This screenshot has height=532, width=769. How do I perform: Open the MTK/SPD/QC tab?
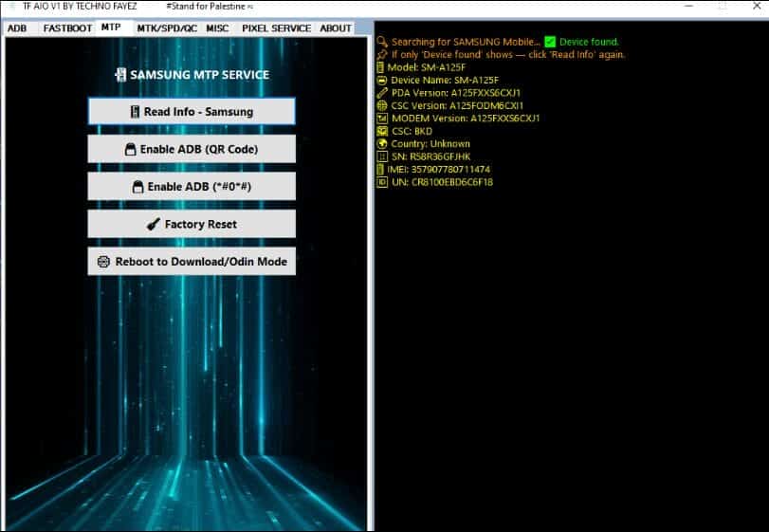pos(167,28)
